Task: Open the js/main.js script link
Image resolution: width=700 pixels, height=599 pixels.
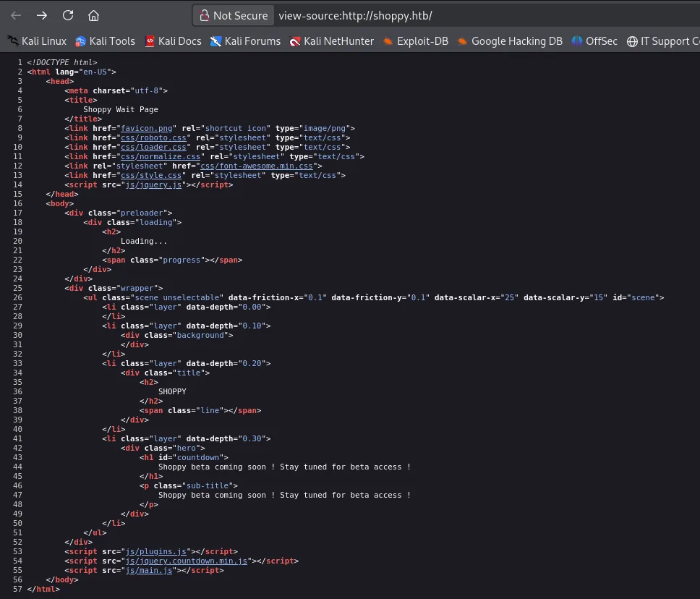Action: [x=149, y=570]
